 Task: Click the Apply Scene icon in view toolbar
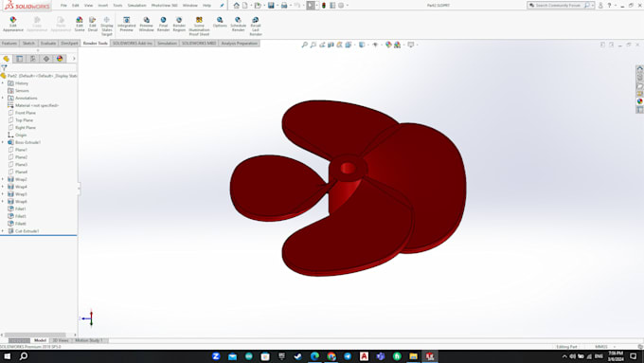pyautogui.click(x=398, y=45)
